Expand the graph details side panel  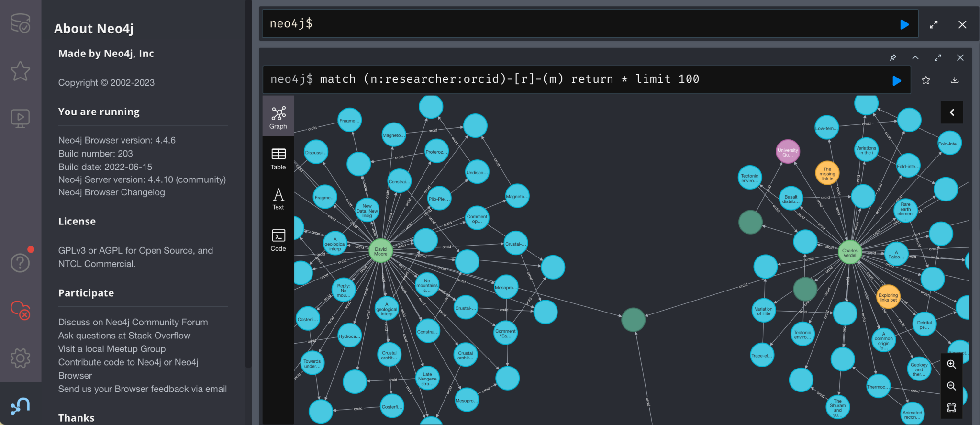(952, 112)
